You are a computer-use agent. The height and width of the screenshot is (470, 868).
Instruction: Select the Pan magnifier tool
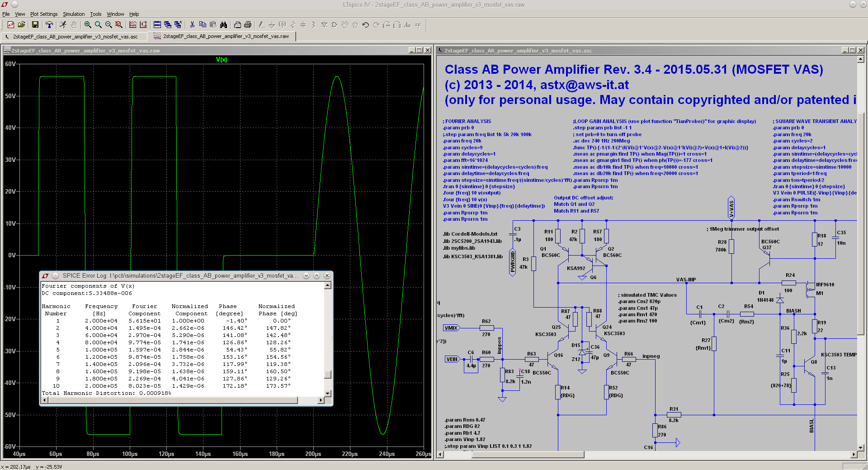coord(98,25)
